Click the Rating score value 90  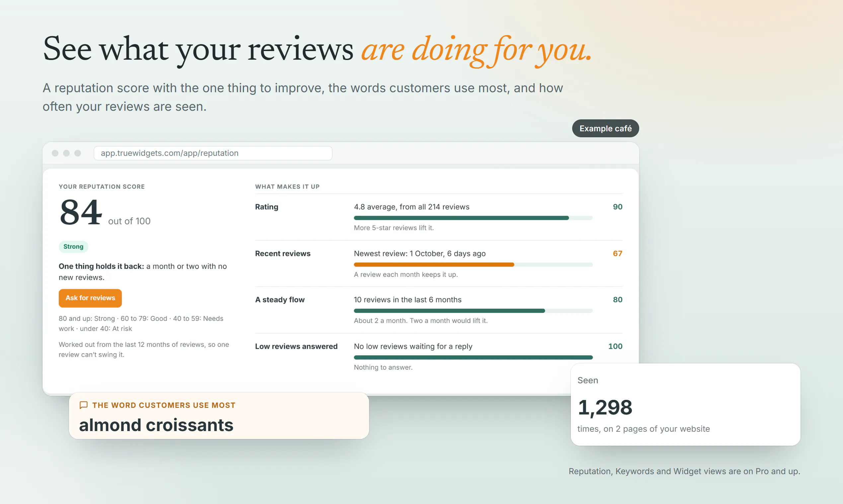[x=617, y=207]
